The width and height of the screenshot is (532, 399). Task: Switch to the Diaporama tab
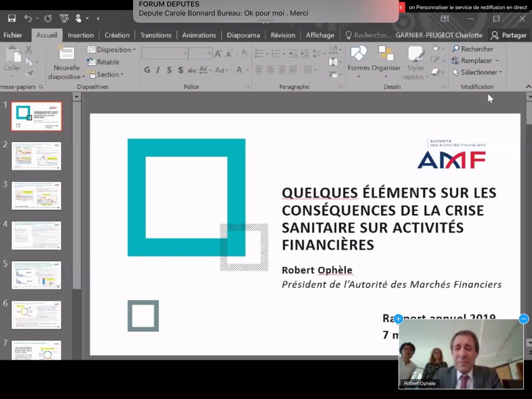(x=244, y=35)
